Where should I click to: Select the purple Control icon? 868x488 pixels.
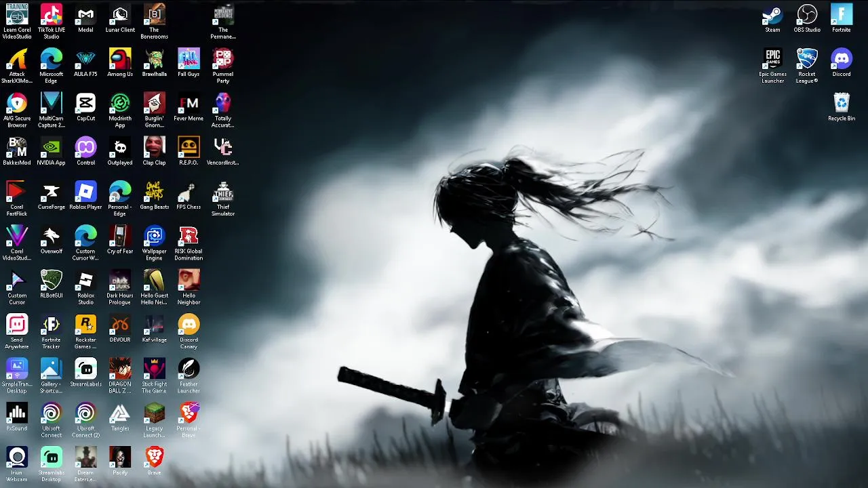pos(85,151)
